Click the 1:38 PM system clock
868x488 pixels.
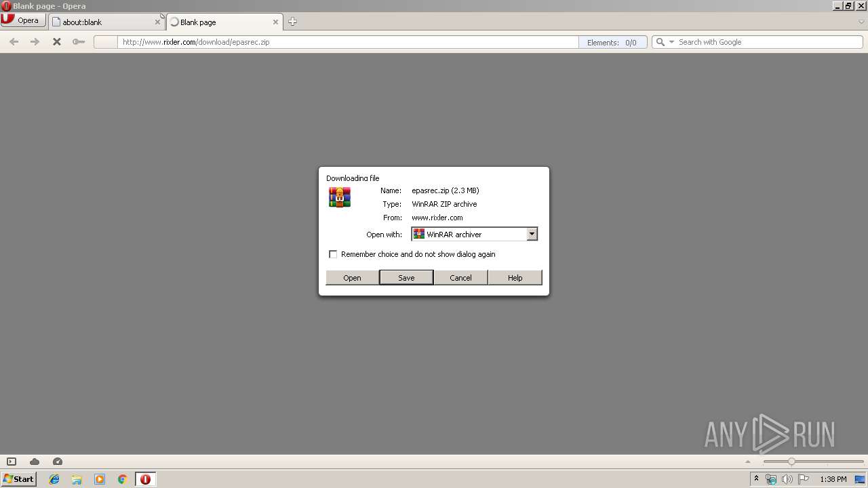coord(833,479)
